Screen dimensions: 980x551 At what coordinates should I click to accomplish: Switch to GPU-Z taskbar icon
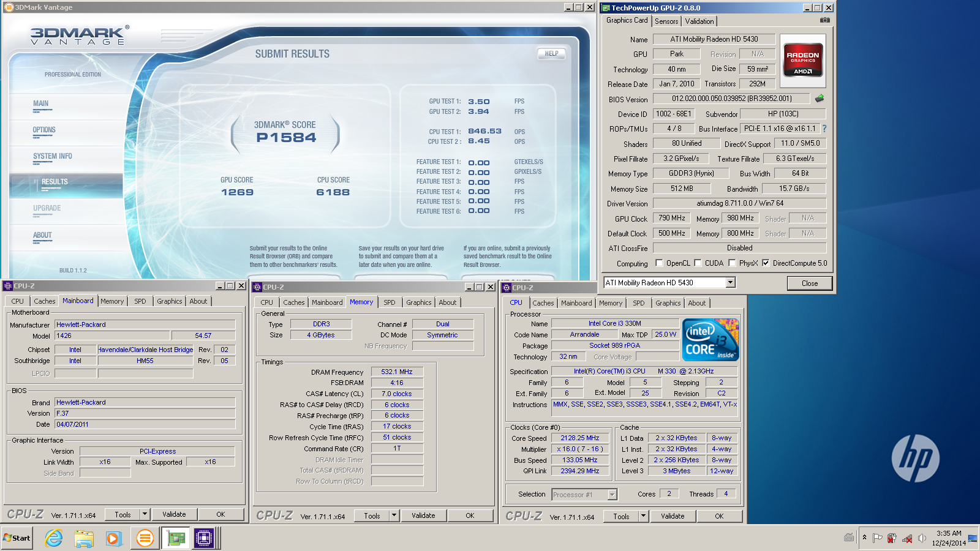(176, 538)
